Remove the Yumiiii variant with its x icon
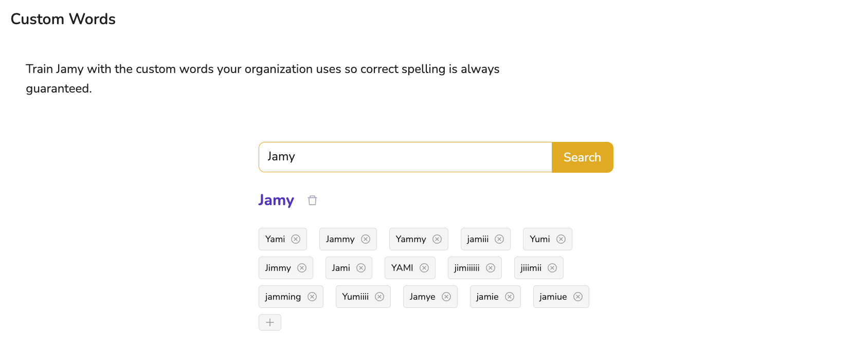This screenshot has height=364, width=868. click(379, 297)
